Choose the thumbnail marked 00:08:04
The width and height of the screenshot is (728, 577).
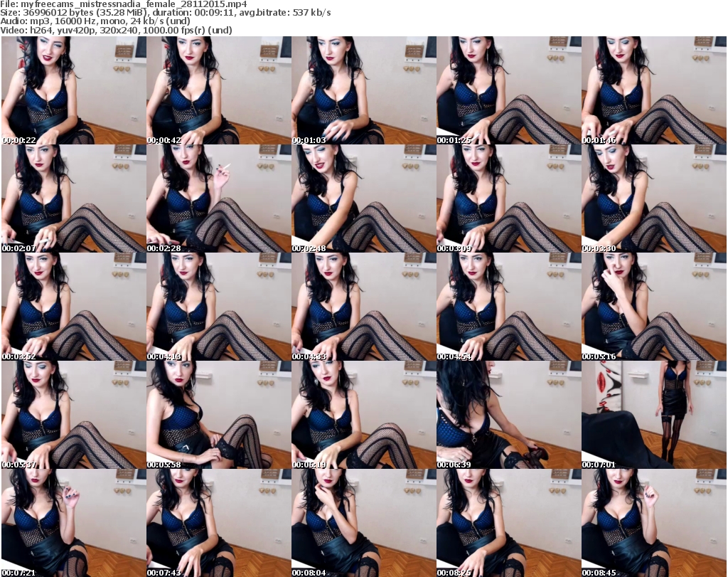pyautogui.click(x=363, y=523)
